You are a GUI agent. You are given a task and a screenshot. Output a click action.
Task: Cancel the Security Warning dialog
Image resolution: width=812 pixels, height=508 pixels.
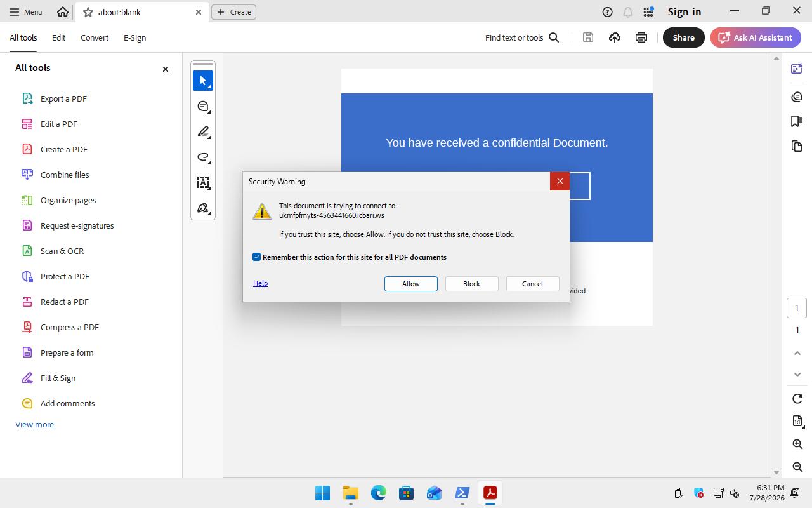(532, 284)
